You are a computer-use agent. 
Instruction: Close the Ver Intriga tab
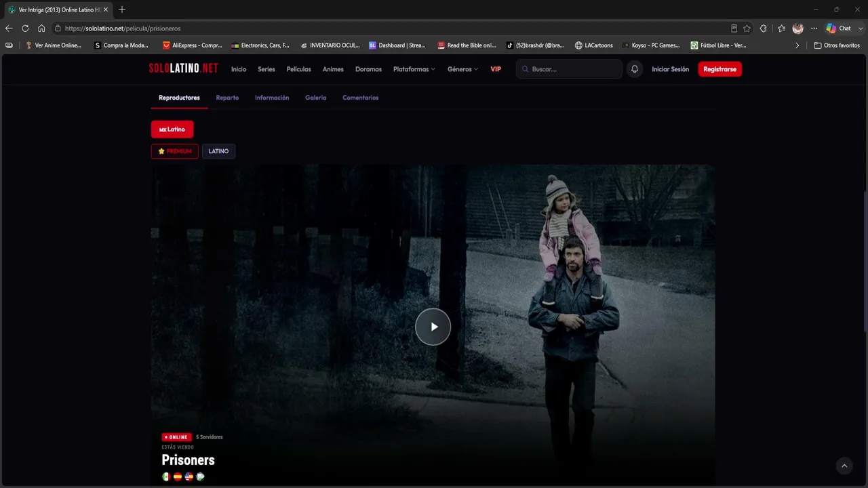pos(106,9)
